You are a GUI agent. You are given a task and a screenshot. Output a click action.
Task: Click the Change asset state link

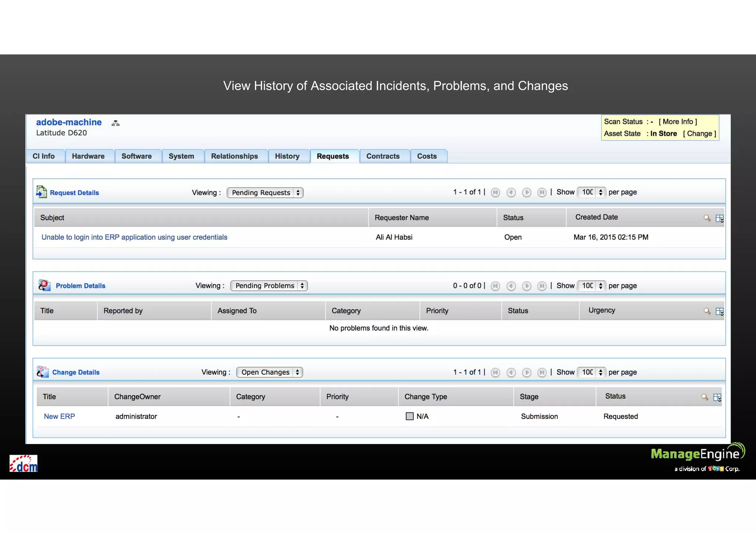coord(700,134)
